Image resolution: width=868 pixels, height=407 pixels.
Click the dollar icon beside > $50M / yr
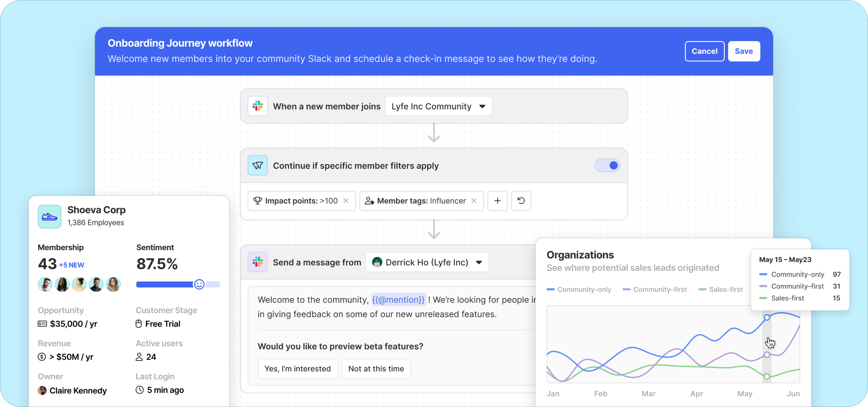[x=42, y=357]
